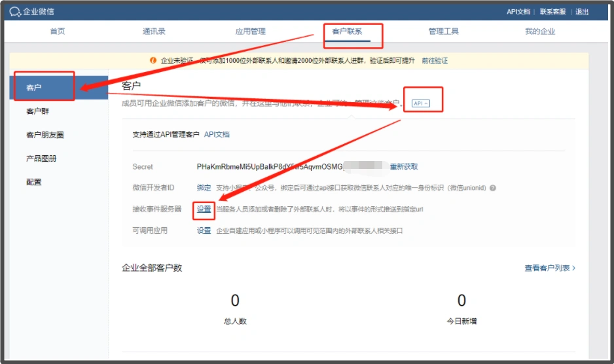The image size is (614, 364).
Task: Click the 可调用应用 label
Action: click(150, 230)
